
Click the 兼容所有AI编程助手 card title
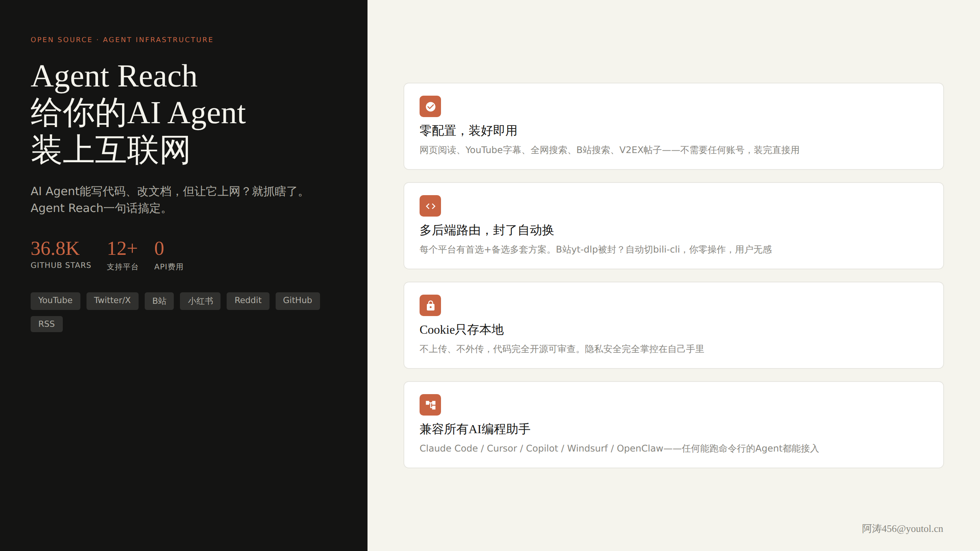pos(475,429)
